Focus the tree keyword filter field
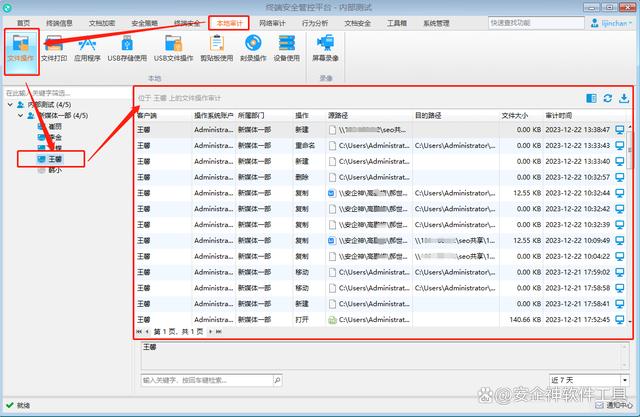 pyautogui.click(x=67, y=93)
